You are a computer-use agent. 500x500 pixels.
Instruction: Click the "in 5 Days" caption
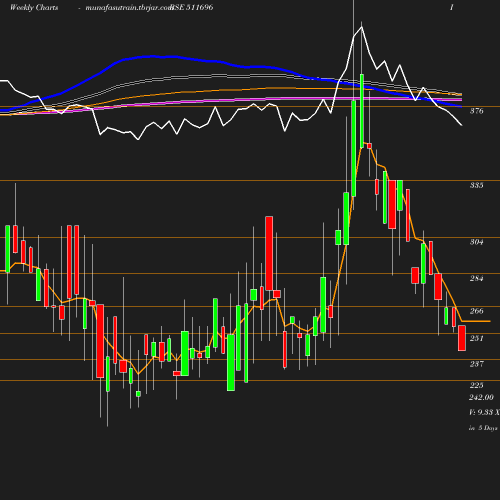[483, 428]
